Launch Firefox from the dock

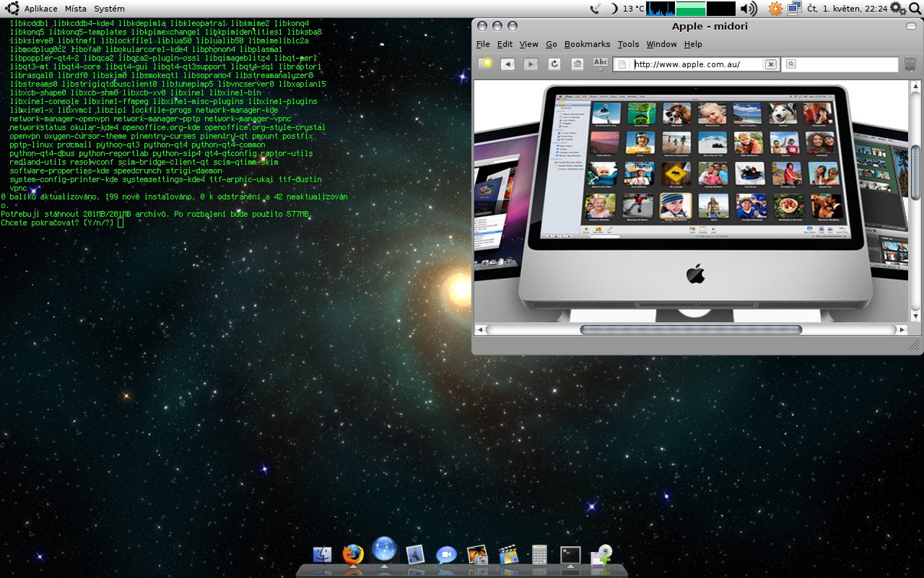click(x=353, y=554)
